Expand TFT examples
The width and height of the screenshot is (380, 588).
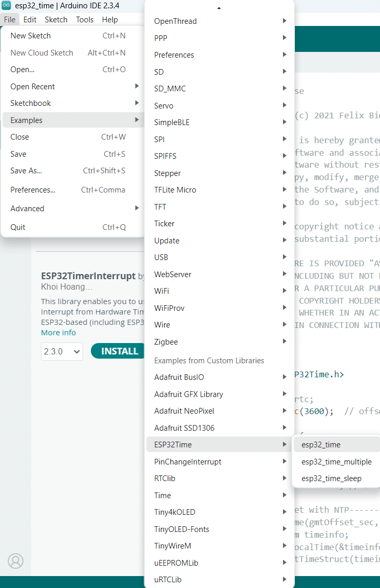(x=219, y=207)
